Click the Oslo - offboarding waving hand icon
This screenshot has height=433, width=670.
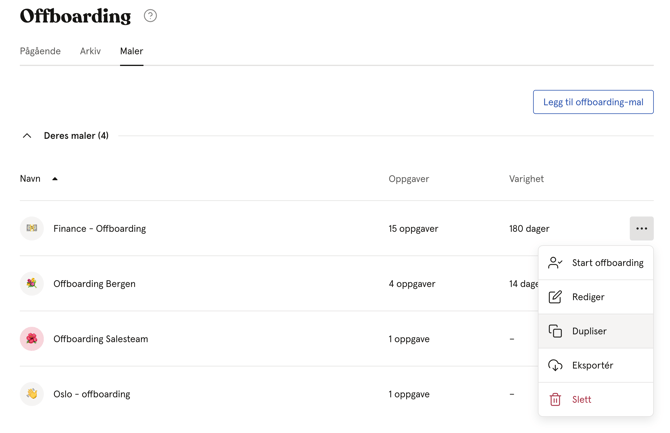pyautogui.click(x=32, y=394)
